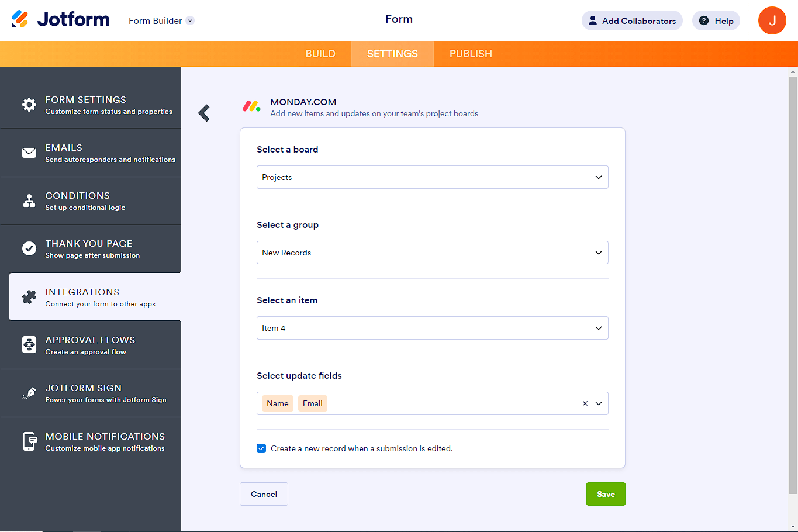Select the Integrations puzzle piece icon
Screen dimensions: 798x532
(x=29, y=296)
